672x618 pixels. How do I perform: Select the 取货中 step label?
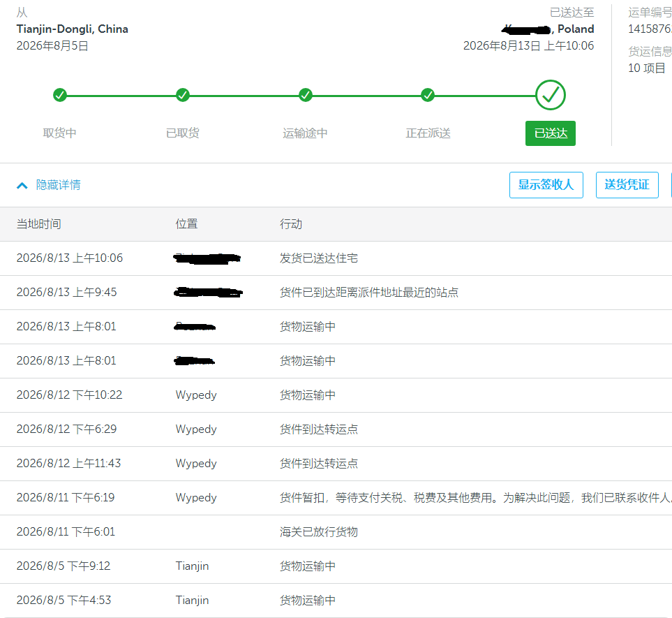pyautogui.click(x=59, y=133)
